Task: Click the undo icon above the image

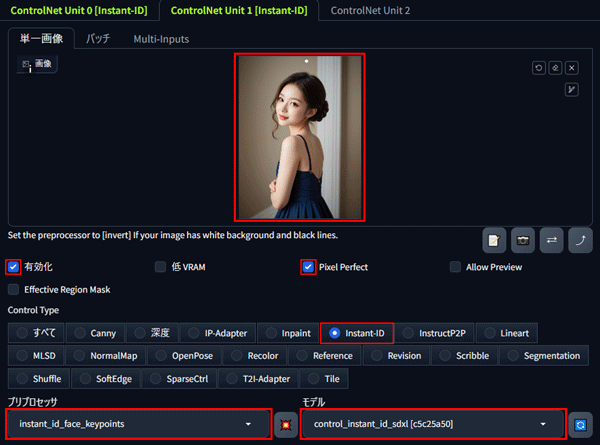Action: pyautogui.click(x=539, y=68)
